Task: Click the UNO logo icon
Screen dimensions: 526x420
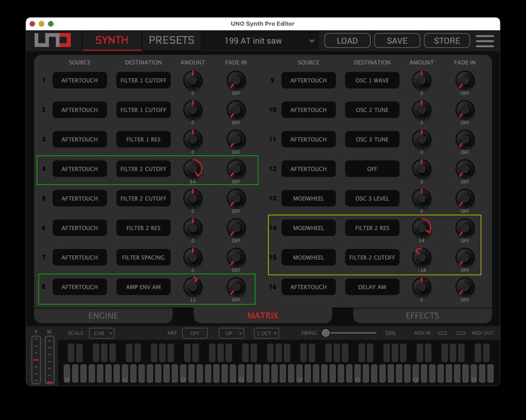Action: click(53, 41)
